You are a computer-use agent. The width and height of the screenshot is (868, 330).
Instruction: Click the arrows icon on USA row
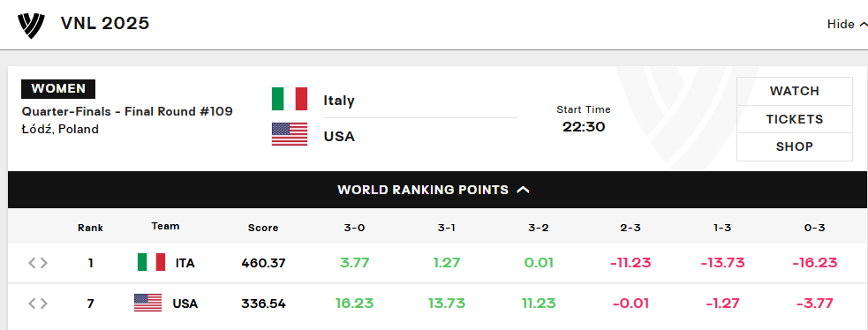[38, 304]
